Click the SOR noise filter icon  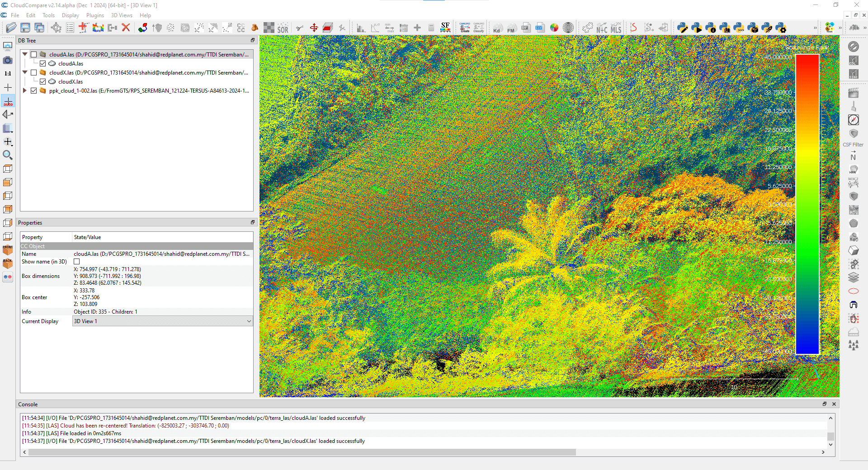click(x=283, y=28)
